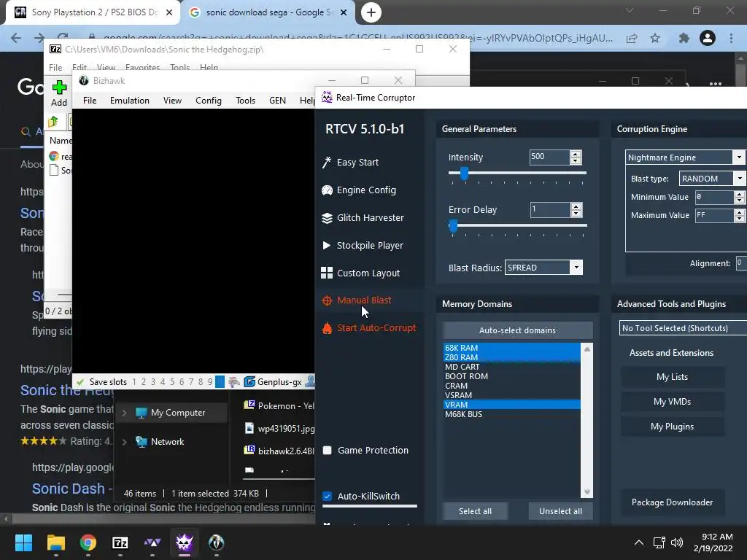Expand My Computer tree node
747x560 pixels.
pos(124,413)
